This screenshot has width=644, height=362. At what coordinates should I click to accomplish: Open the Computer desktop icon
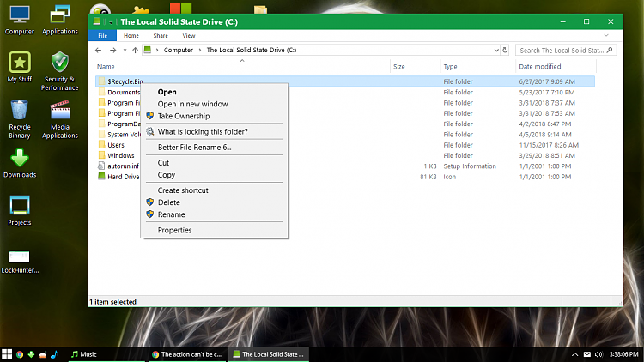(x=19, y=20)
